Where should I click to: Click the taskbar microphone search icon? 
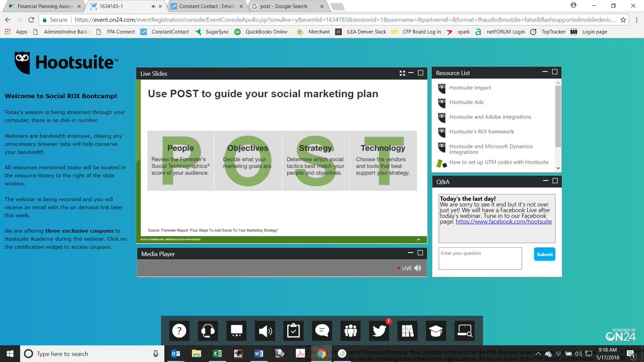[156, 353]
